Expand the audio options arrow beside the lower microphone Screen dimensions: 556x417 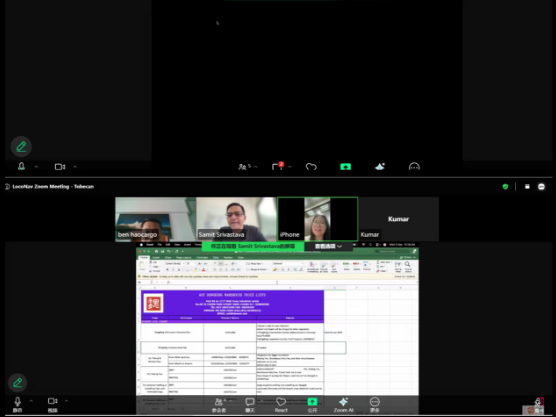31,401
